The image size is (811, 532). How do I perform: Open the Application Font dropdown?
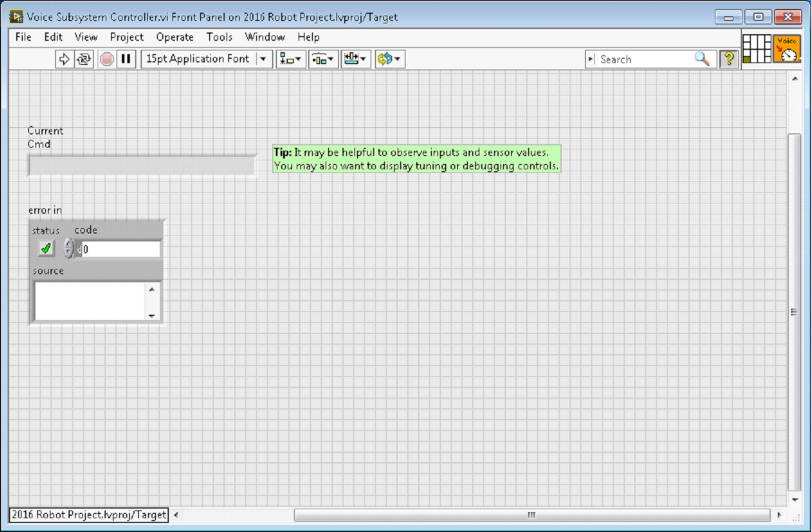point(263,58)
